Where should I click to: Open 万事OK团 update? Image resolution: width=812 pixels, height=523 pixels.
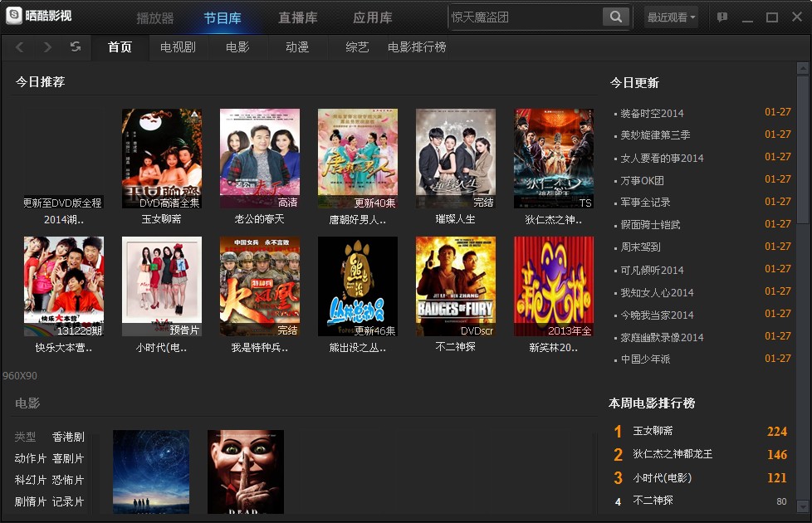(x=642, y=181)
